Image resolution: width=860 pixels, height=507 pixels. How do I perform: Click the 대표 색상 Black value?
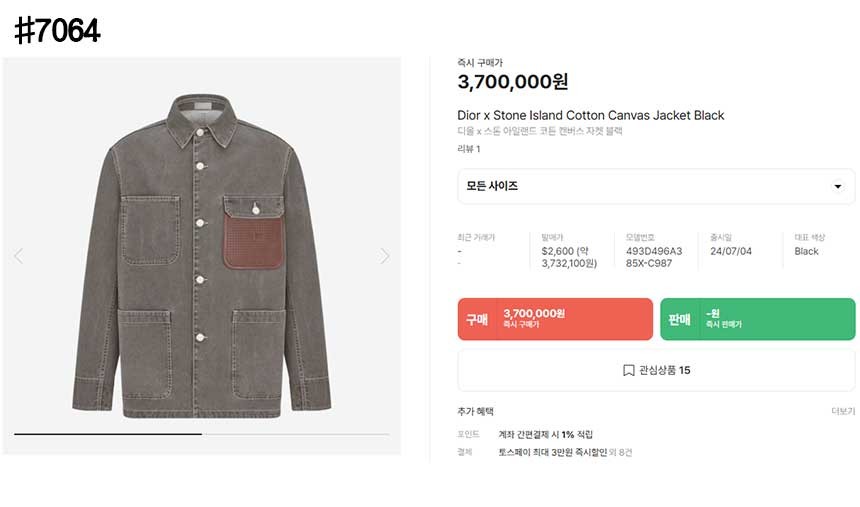click(806, 251)
